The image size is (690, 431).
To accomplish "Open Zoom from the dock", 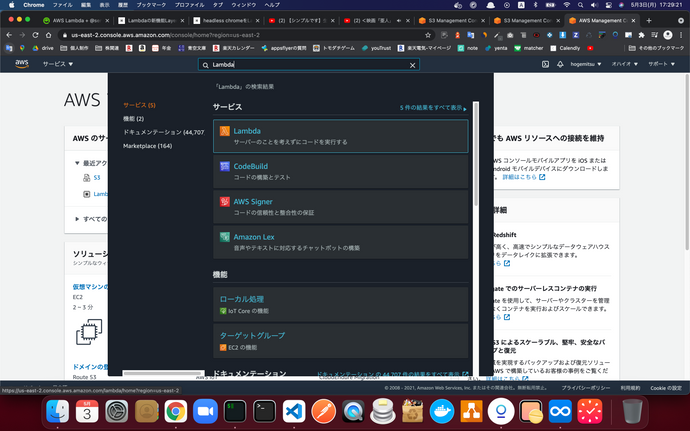I will coord(205,412).
